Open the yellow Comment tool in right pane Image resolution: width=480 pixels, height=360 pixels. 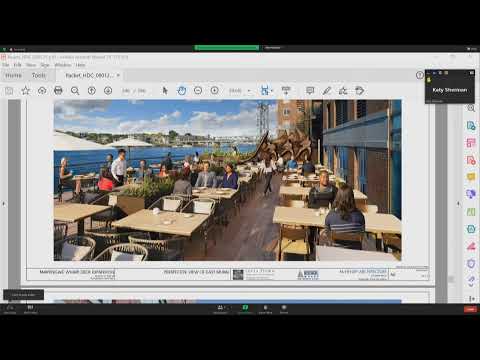(x=471, y=177)
